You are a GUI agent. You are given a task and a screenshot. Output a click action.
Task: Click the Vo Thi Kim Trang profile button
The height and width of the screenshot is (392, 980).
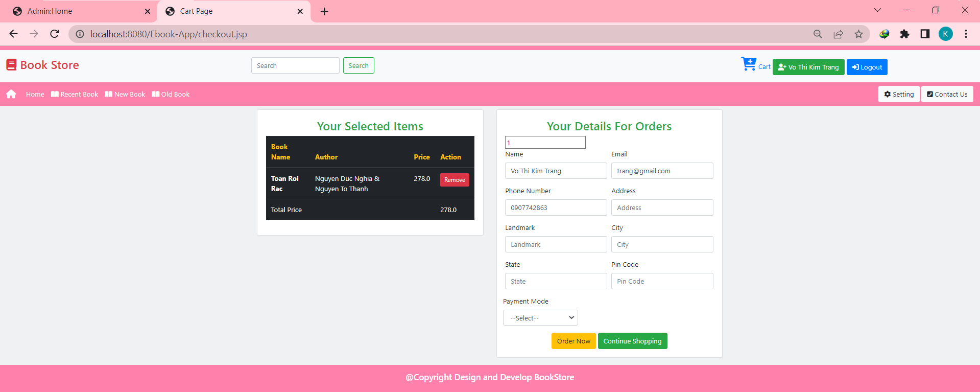pyautogui.click(x=808, y=67)
